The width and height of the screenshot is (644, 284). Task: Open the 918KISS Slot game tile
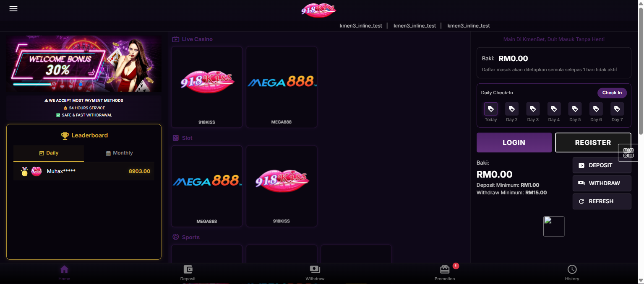(282, 186)
